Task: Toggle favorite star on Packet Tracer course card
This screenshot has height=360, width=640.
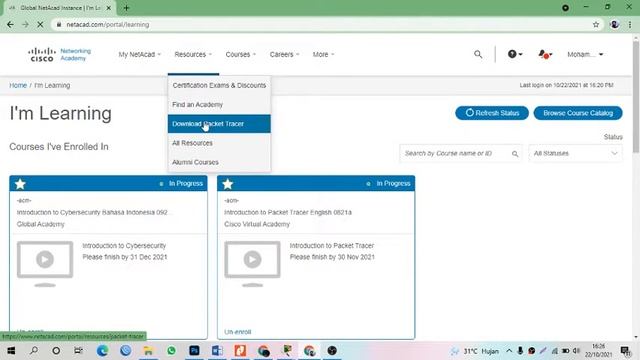Action: coord(228,184)
